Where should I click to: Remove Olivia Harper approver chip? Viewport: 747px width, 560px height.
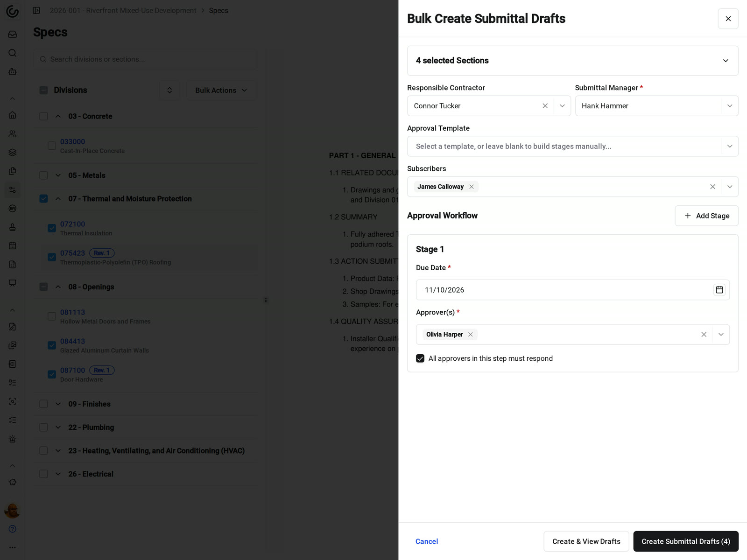(471, 335)
